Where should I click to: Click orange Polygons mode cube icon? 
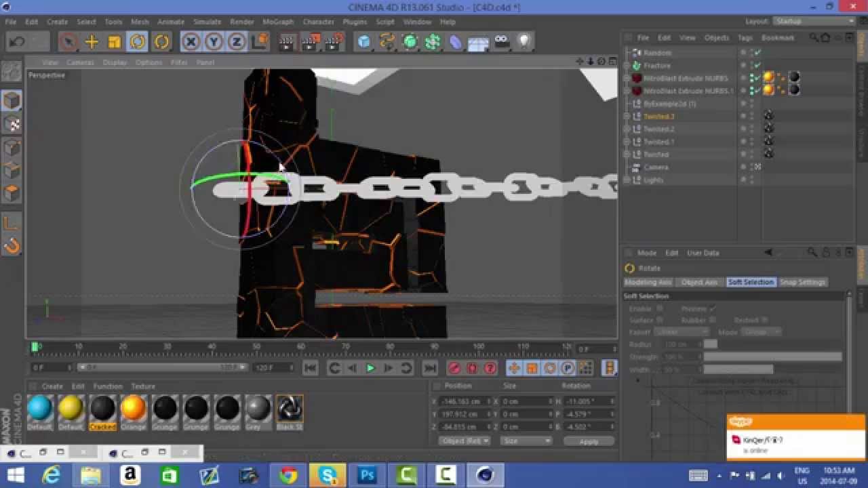pyautogui.click(x=12, y=193)
